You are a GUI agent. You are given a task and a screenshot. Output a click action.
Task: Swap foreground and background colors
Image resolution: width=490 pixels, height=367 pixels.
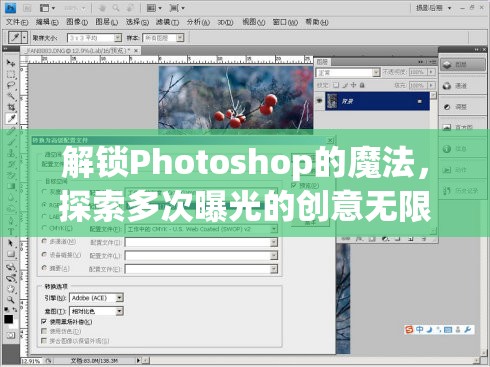(x=15, y=310)
